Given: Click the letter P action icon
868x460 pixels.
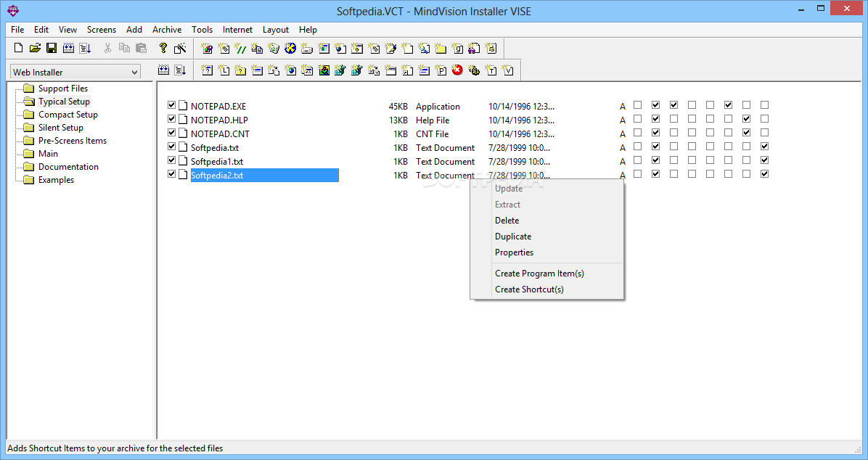Looking at the screenshot, I should (x=441, y=70).
